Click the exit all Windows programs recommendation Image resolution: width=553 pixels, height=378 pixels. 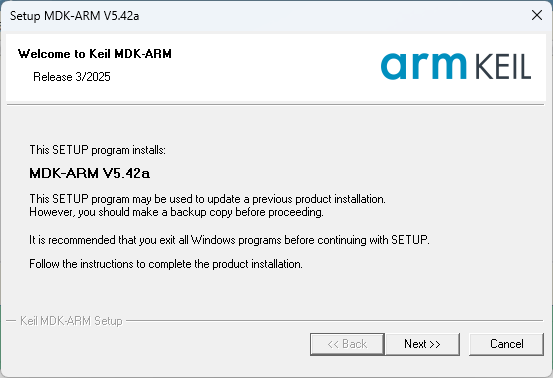[229, 240]
